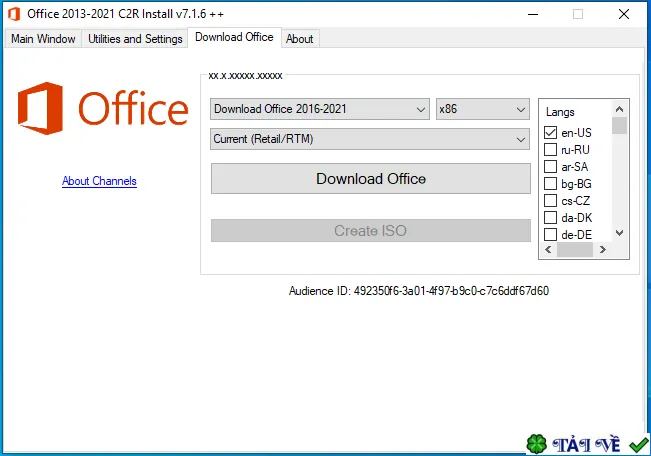Close the Office C2R Install window
Viewport: 651px width, 456px height.
point(624,14)
